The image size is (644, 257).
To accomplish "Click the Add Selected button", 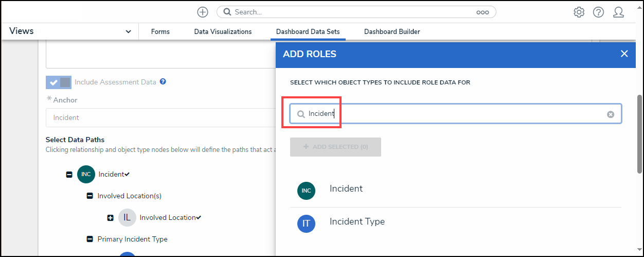I will [335, 147].
